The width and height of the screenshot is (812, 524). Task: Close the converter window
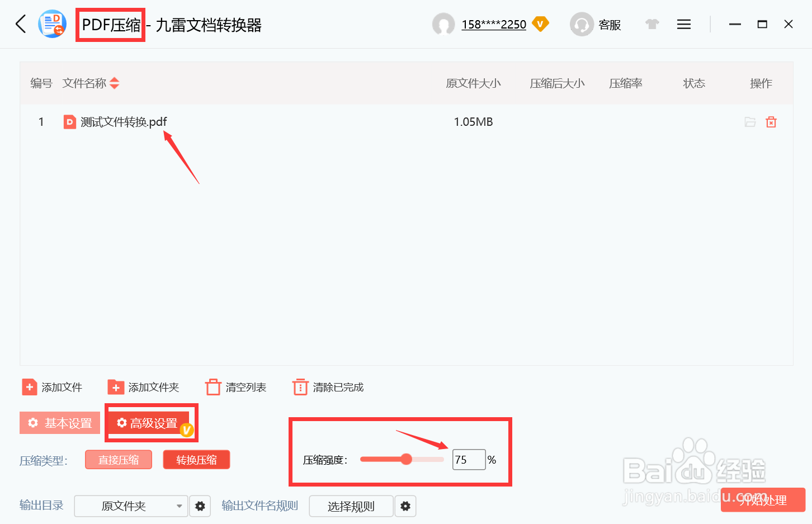pos(789,24)
